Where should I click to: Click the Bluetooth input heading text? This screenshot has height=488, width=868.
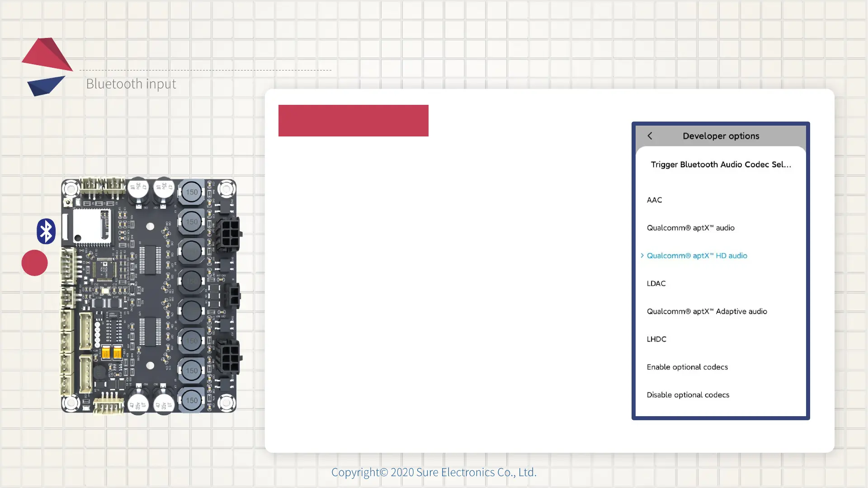tap(131, 84)
